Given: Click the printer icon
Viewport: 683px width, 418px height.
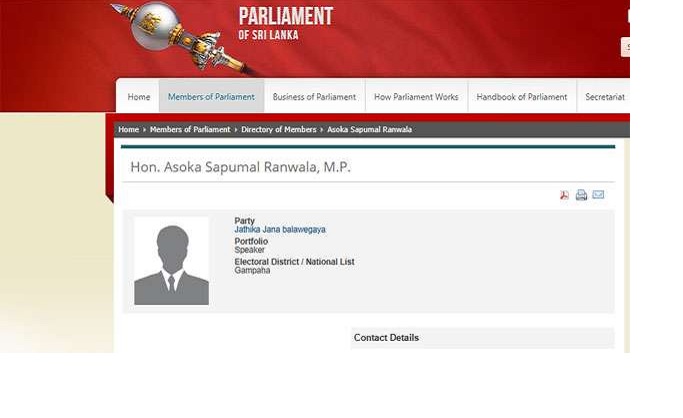Looking at the screenshot, I should (581, 195).
